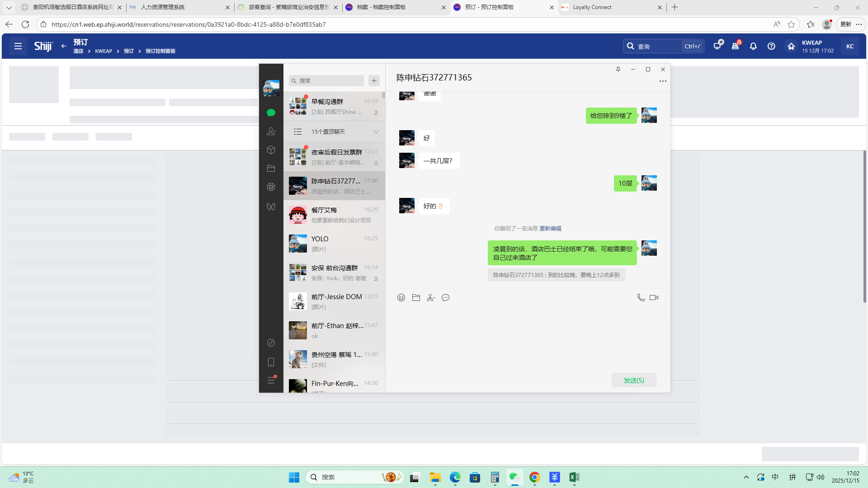Open Shiji hamburger navigation menu

coord(18,46)
